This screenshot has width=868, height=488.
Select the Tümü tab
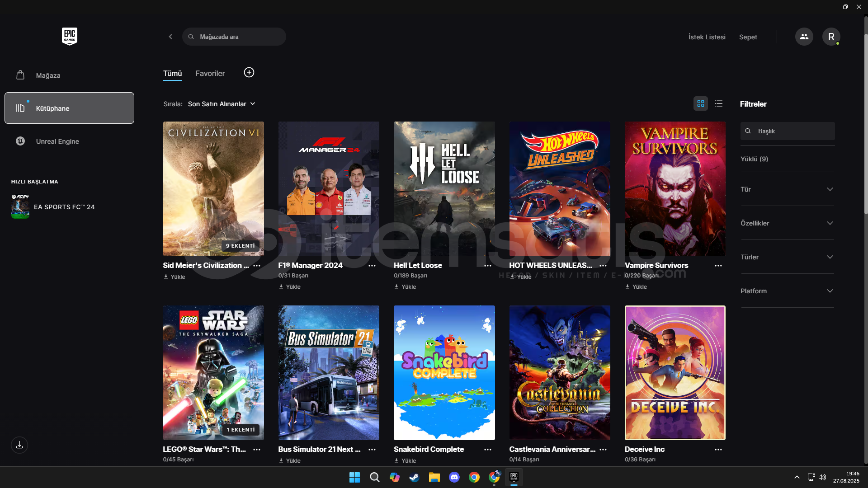click(172, 73)
